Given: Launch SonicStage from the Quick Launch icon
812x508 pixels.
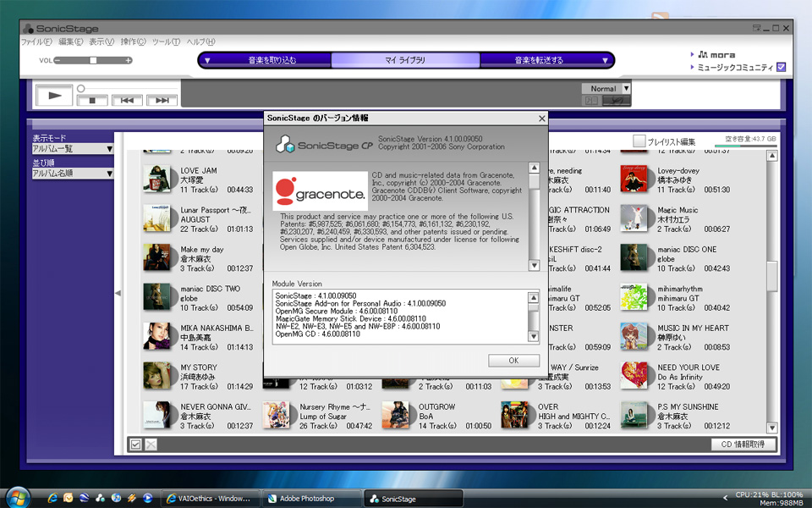Looking at the screenshot, I should point(100,498).
